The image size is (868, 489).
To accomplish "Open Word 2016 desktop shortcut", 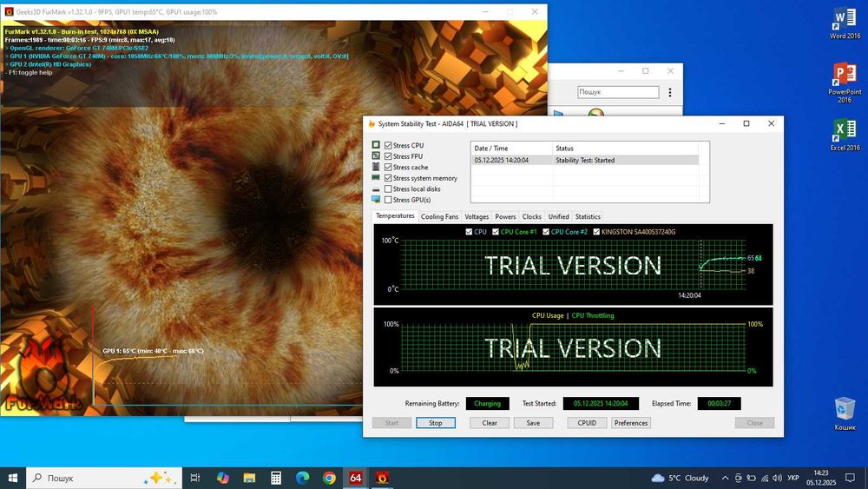I will click(845, 23).
